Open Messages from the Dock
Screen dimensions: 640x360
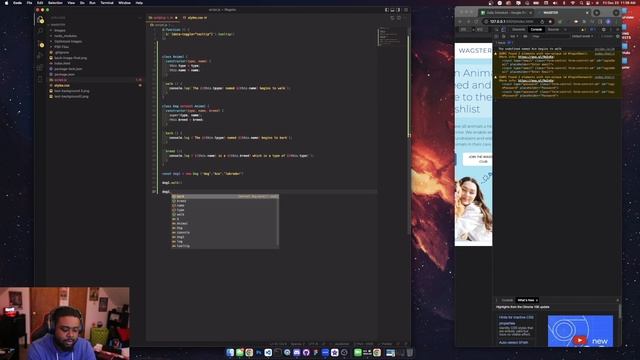click(240, 353)
